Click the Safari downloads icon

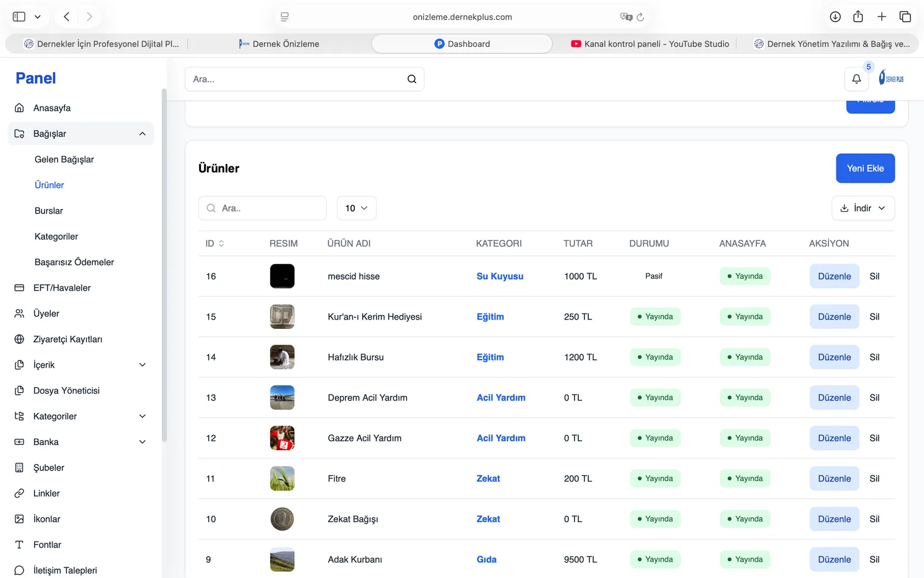pyautogui.click(x=835, y=17)
